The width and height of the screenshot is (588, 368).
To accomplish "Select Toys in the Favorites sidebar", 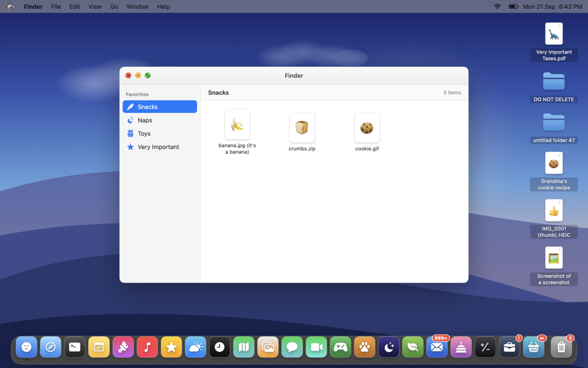I will [x=160, y=134].
